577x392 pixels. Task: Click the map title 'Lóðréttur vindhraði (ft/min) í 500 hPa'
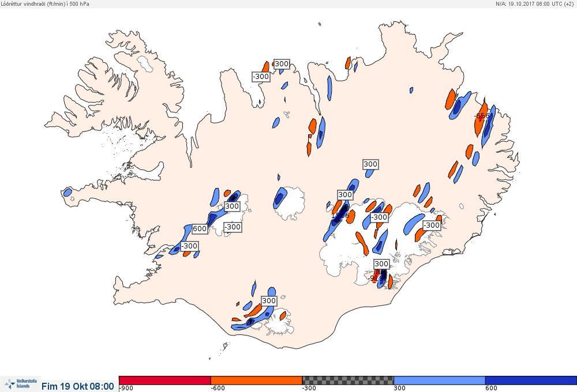45,3
